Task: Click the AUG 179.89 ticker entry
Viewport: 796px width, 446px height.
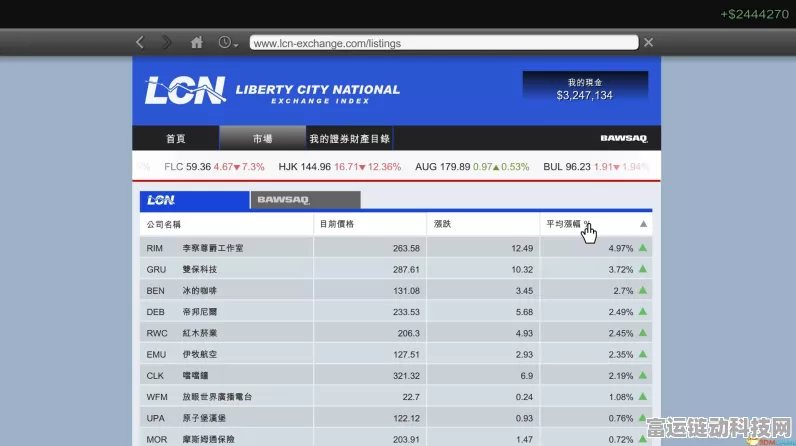Action: click(472, 167)
